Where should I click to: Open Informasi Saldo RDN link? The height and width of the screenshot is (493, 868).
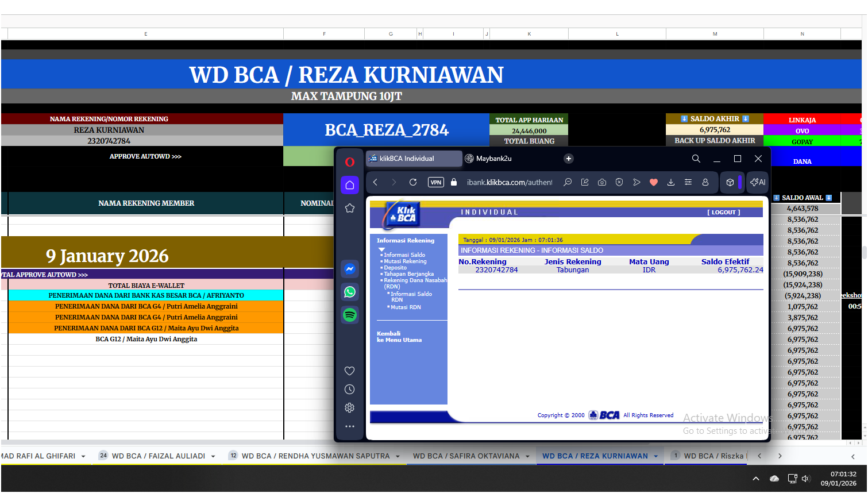point(411,296)
